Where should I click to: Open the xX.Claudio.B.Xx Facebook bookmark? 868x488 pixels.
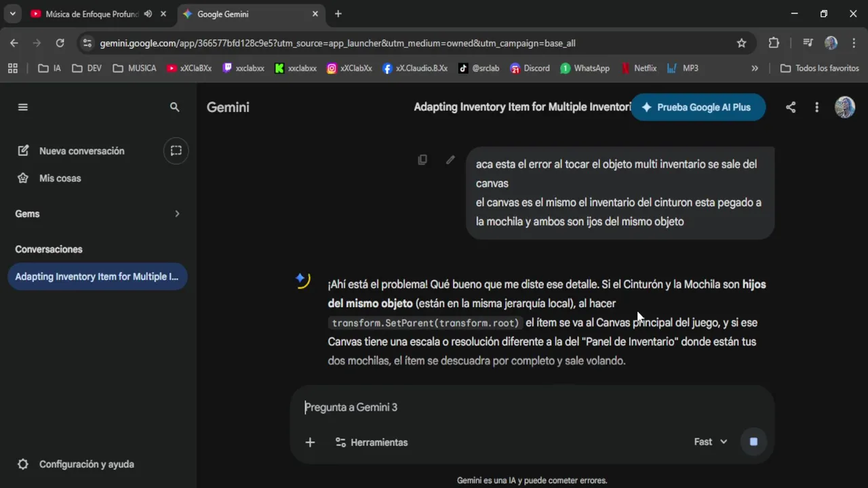[x=415, y=68]
